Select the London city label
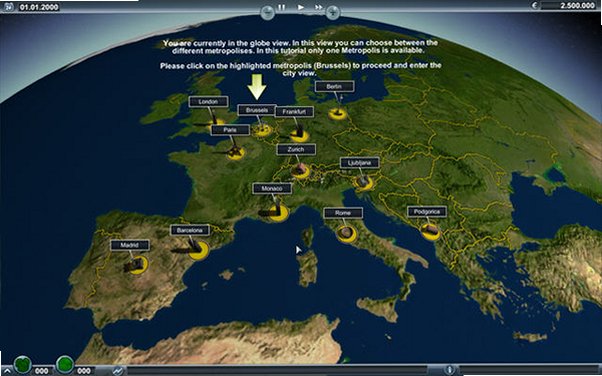 coord(208,102)
